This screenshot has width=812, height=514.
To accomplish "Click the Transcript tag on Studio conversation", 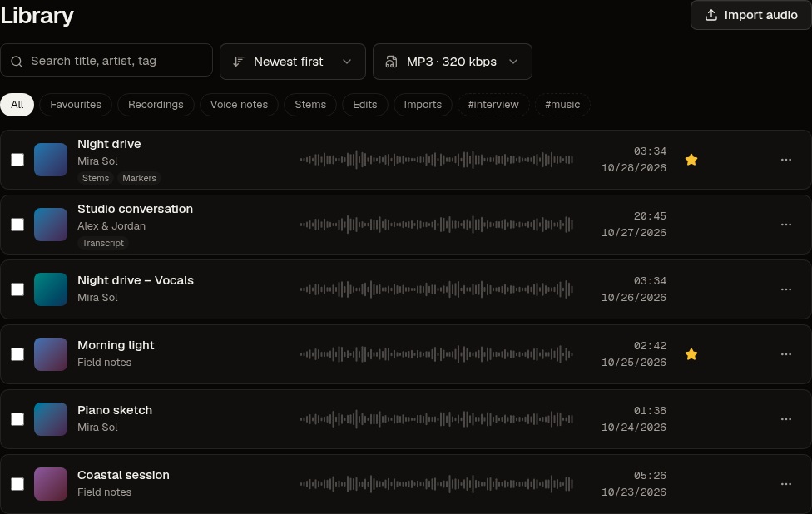I will (103, 243).
